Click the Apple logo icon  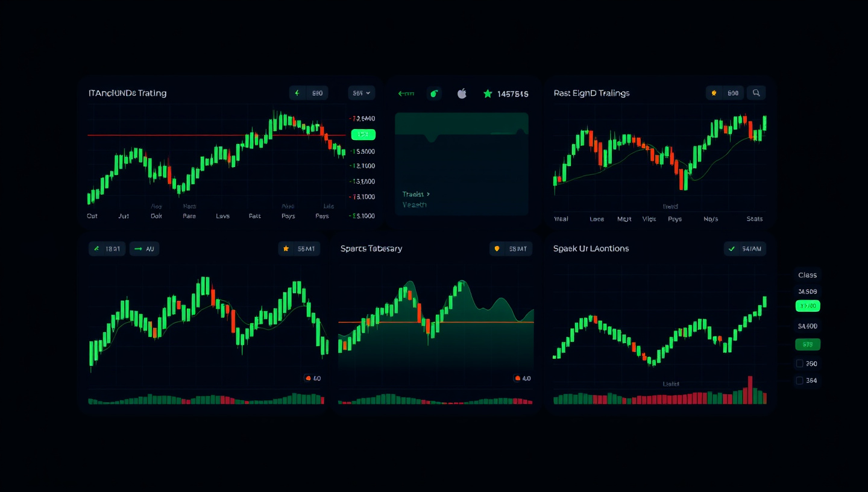[x=462, y=93]
